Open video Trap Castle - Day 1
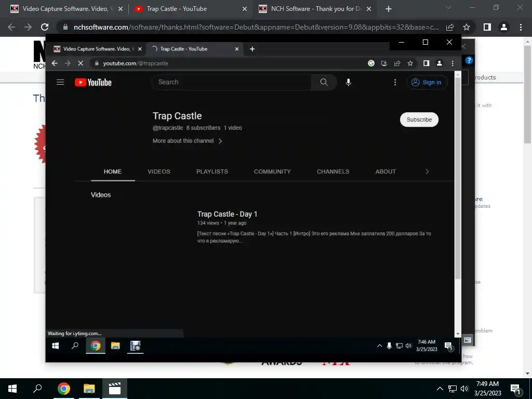532x399 pixels. 228,214
